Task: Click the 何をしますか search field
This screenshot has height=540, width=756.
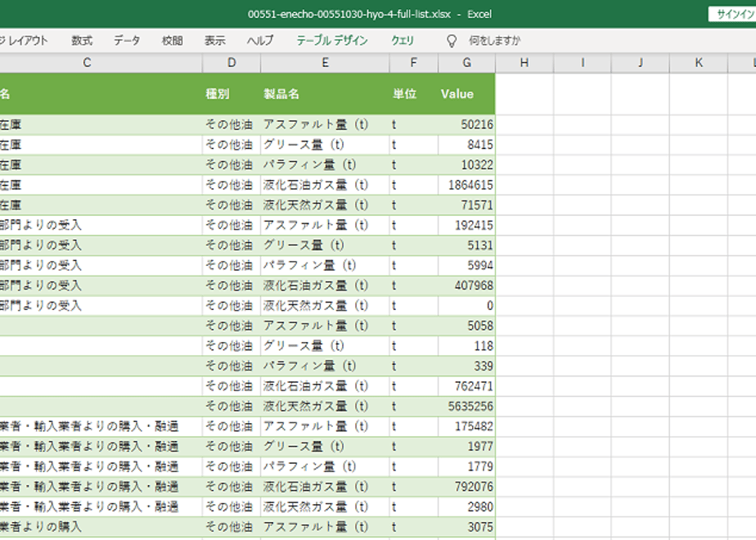Action: click(x=495, y=41)
